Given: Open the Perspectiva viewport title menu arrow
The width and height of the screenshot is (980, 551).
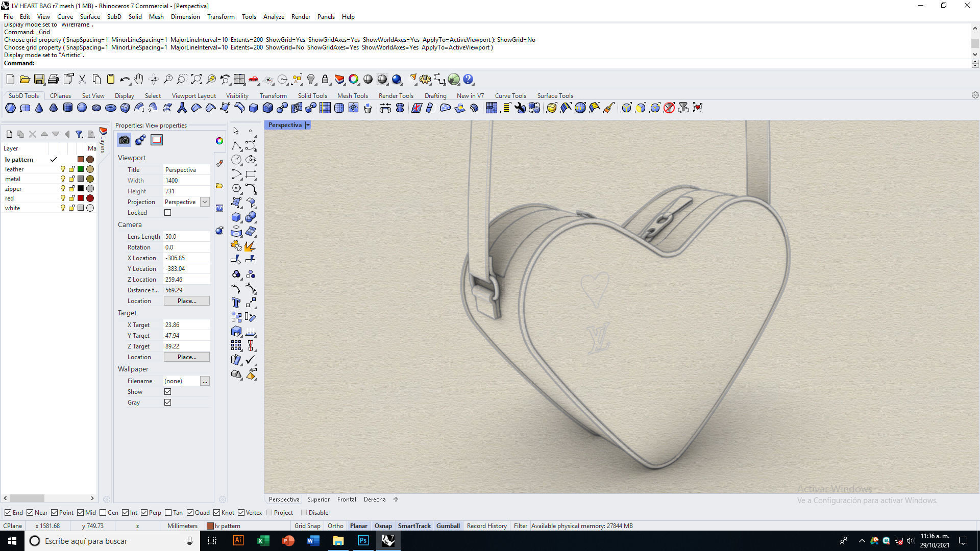Looking at the screenshot, I should click(x=308, y=125).
